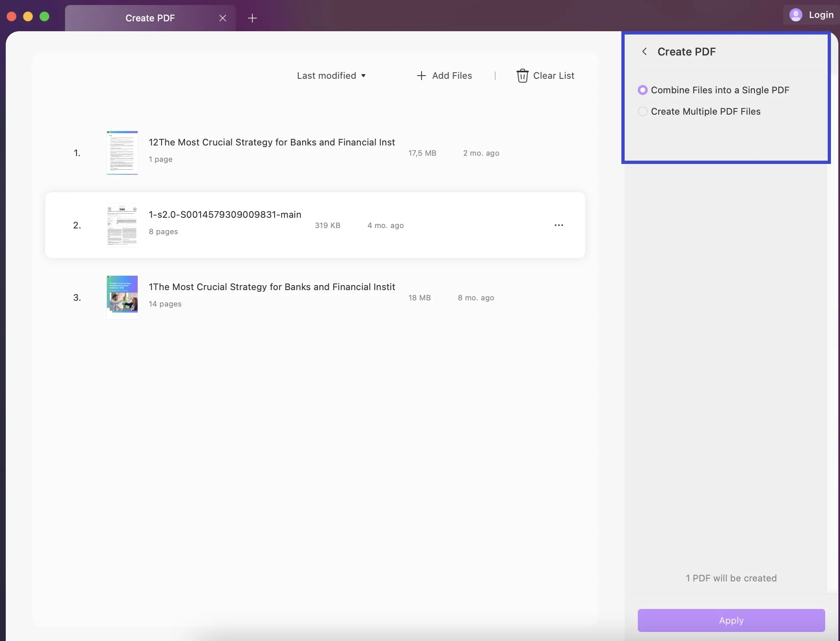Select Combine Files into a Single PDF

pos(643,90)
